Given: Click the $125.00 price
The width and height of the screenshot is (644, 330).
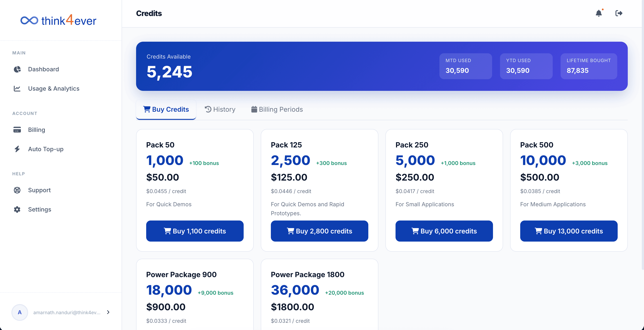Looking at the screenshot, I should point(289,177).
